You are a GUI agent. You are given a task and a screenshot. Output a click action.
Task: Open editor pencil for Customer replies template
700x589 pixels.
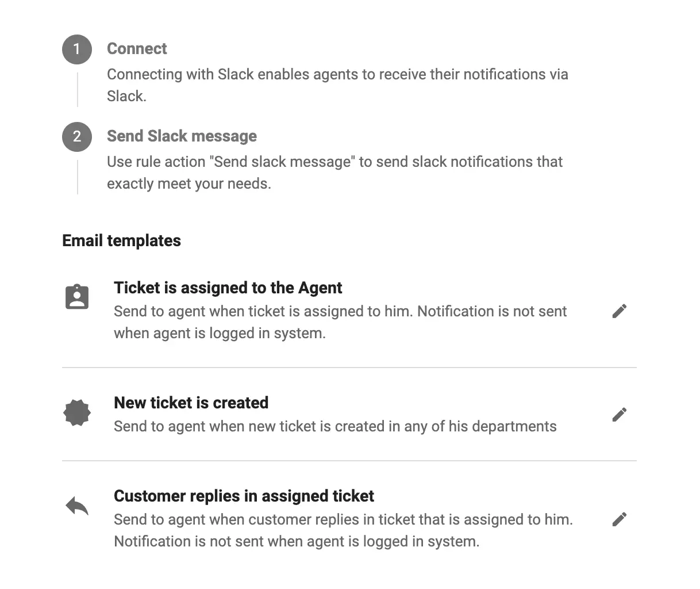click(620, 519)
